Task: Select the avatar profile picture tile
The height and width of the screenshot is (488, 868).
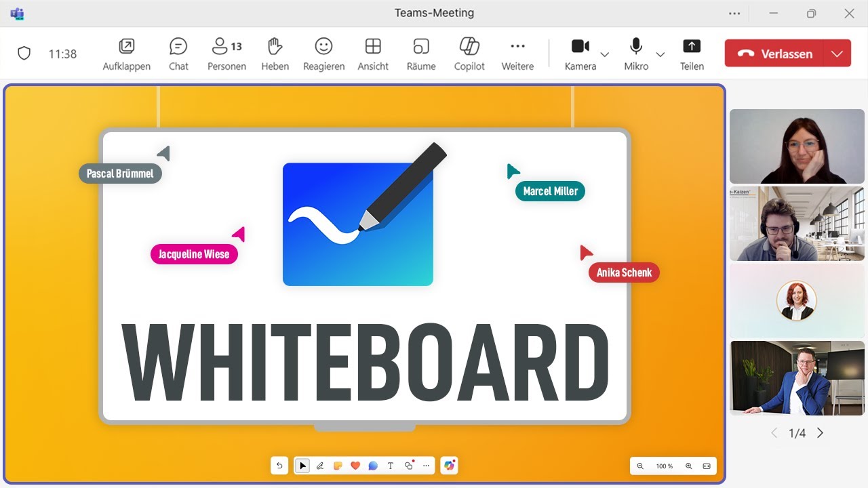Action: pos(797,301)
